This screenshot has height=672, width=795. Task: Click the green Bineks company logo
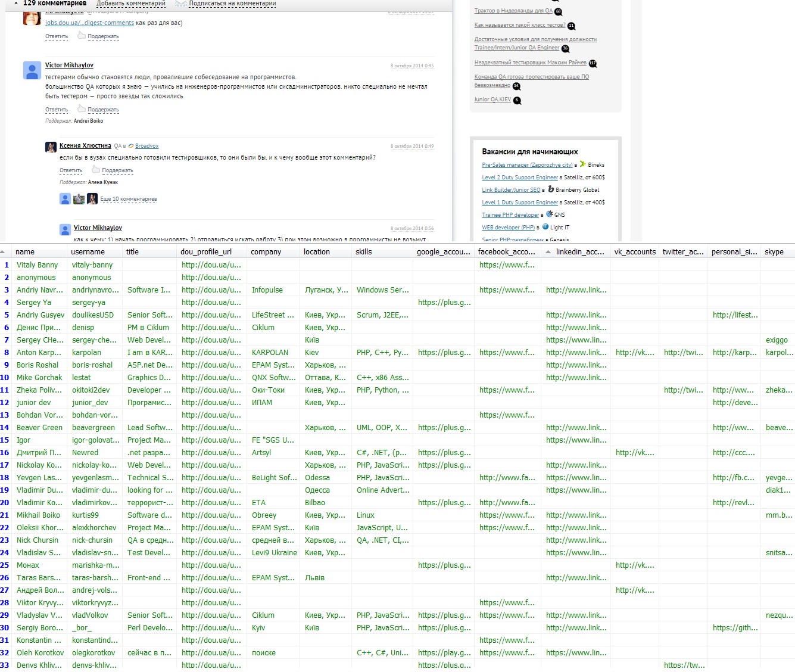click(583, 164)
